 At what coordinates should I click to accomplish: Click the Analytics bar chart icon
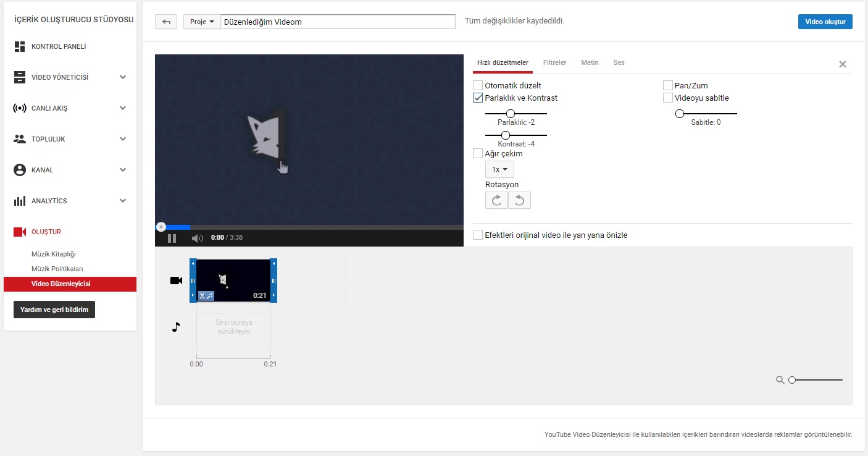(x=19, y=201)
